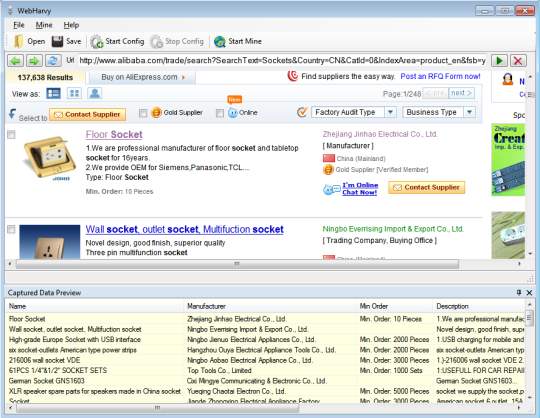
Task: Open Business Type dropdown
Action: tap(439, 112)
